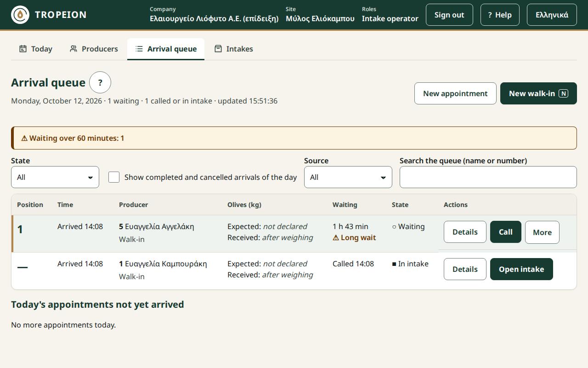Switch to the Producers tab
The image size is (588, 368).
click(94, 49)
